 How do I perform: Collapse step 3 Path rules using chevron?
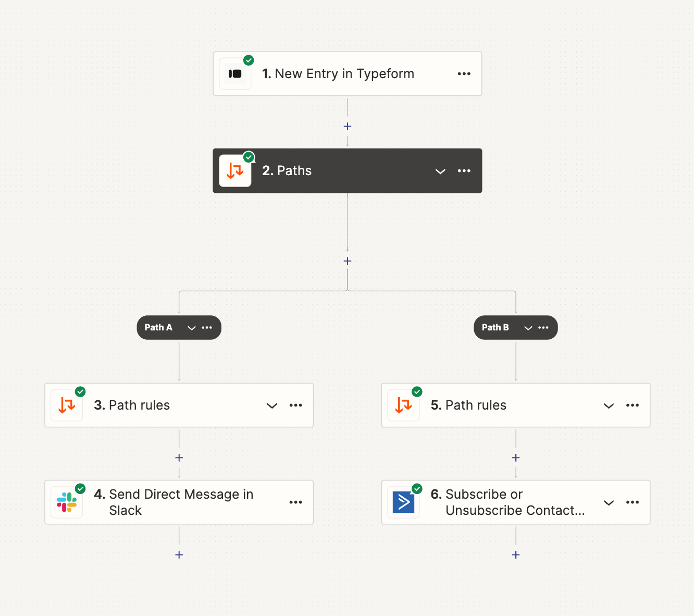(x=272, y=405)
